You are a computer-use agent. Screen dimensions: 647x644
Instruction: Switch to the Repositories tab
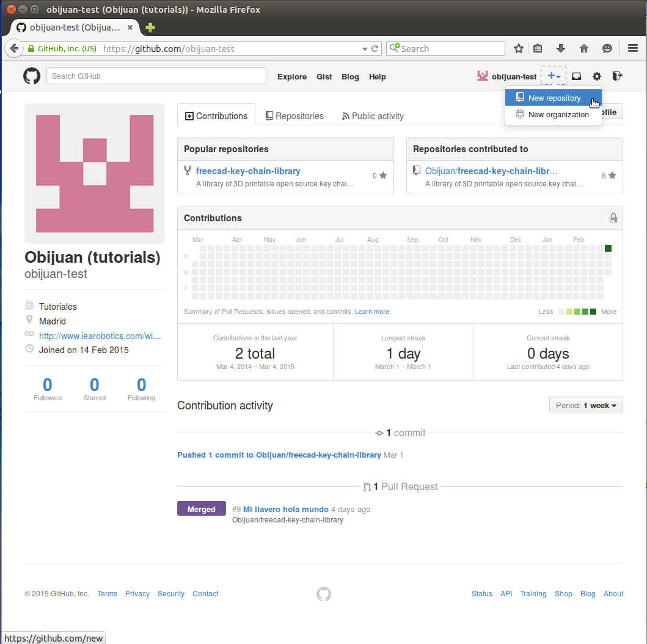(294, 116)
